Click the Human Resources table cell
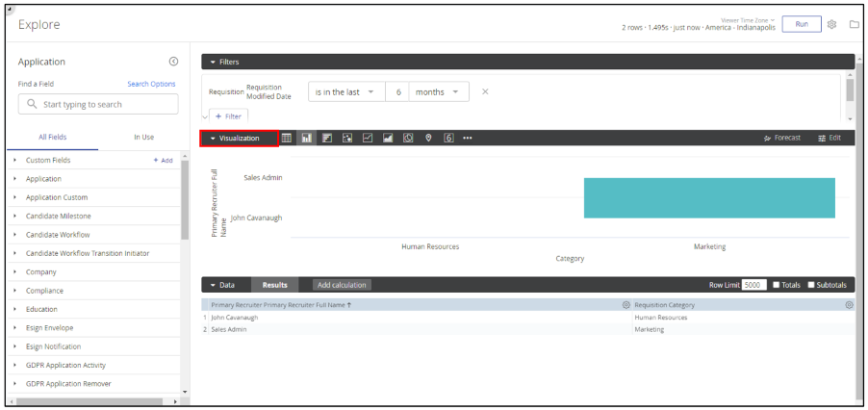This screenshot has height=410, width=868. 661,318
